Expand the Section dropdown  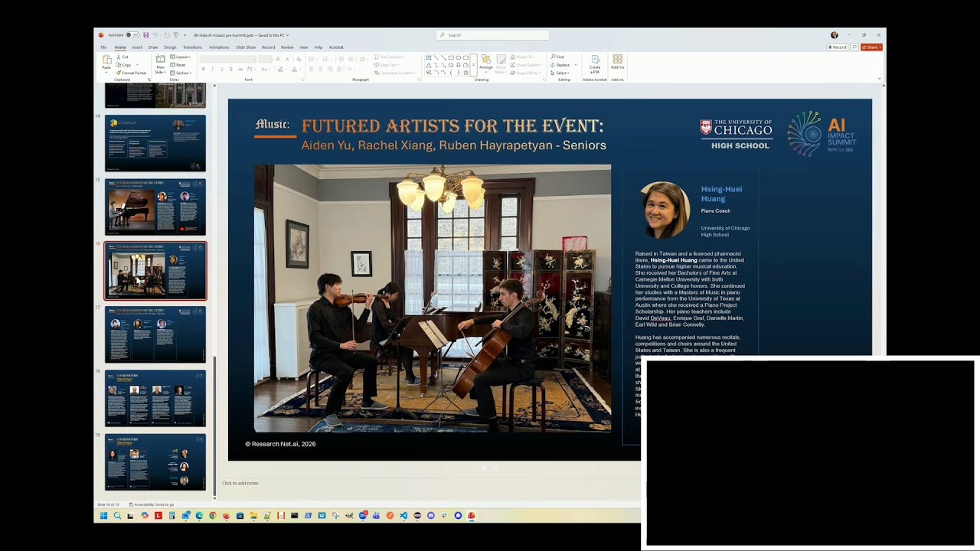click(x=181, y=73)
